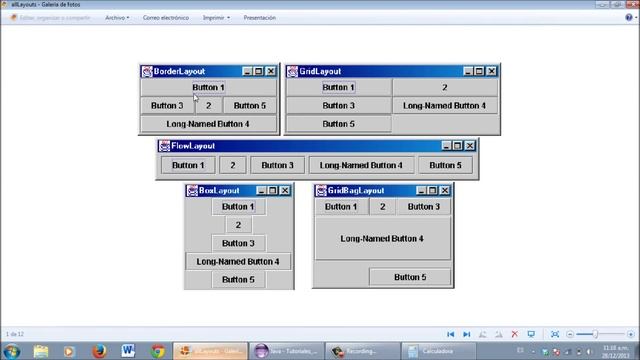Click Button 5 in the GridBagLayout window

[410, 277]
